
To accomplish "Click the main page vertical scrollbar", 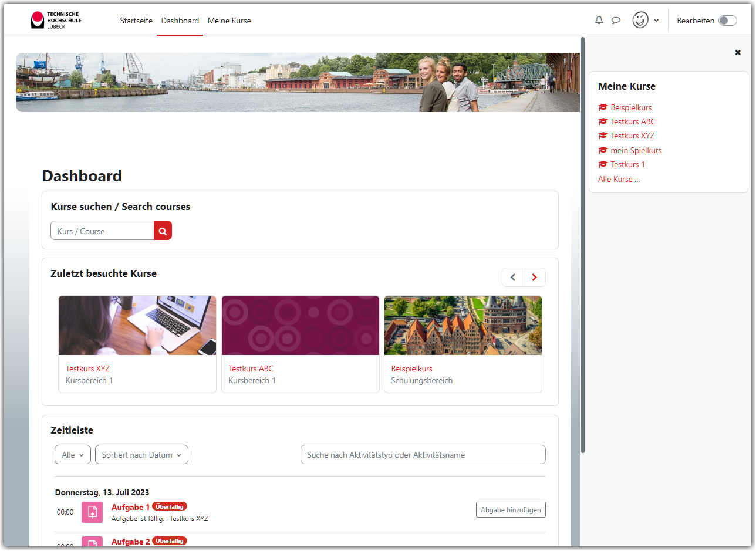I will point(583,245).
